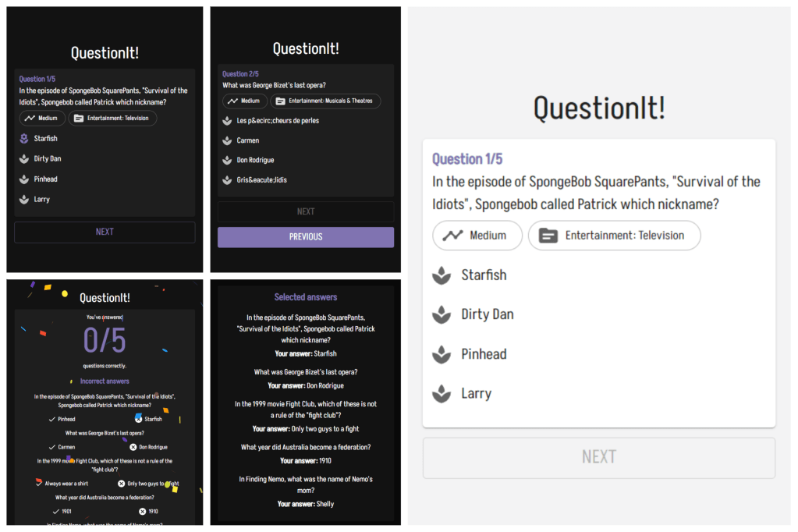Image resolution: width=798 pixels, height=532 pixels.
Task: Click the Incorrect answers heading
Action: point(105,381)
